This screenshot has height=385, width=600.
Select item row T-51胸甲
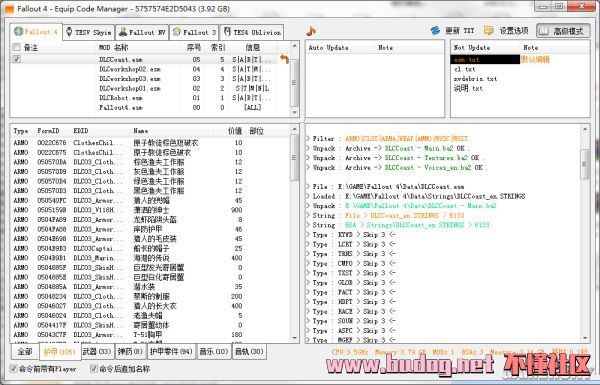pyautogui.click(x=150, y=334)
